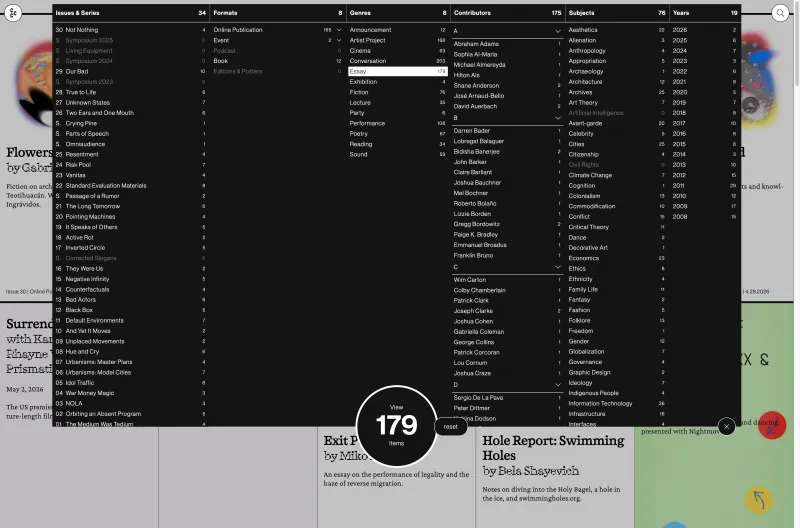Click the filter menu icon at top left
Viewport: 800px width, 528px height.
(x=13, y=13)
